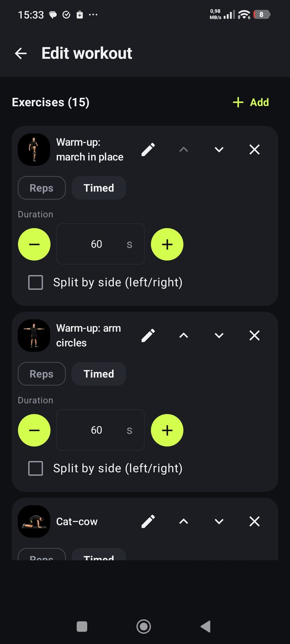Move arm circles exercise up with chevron
Image resolution: width=290 pixels, height=644 pixels.
(x=184, y=336)
